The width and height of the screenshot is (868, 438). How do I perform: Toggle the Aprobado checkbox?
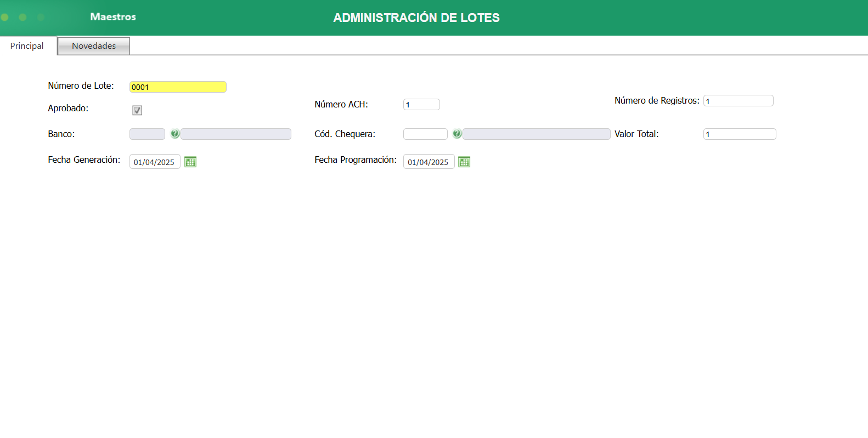(x=137, y=110)
